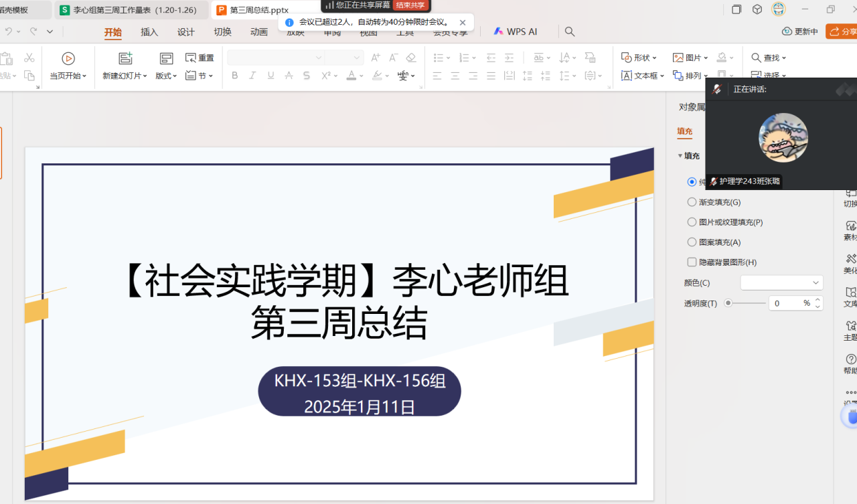The image size is (857, 504).
Task: Collapse the Fill (填充) section triangle
Action: [680, 156]
